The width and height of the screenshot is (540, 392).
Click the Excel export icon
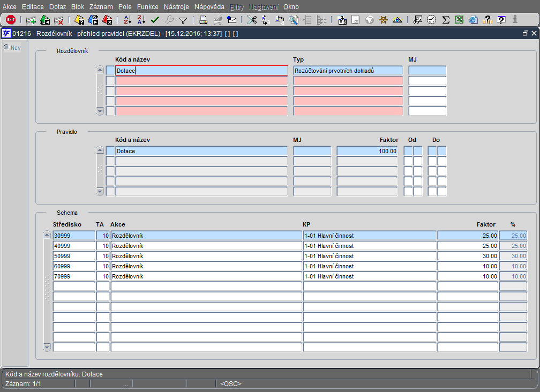tap(460, 20)
